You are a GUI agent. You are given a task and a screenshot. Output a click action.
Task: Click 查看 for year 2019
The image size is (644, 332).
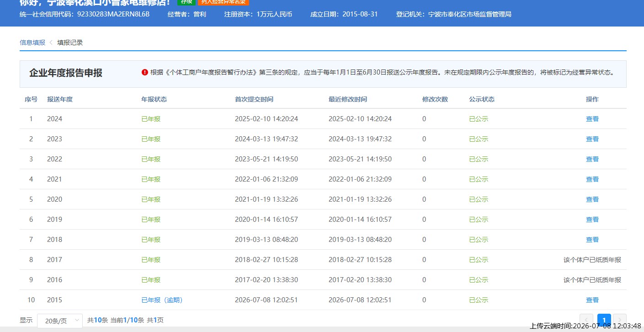[x=592, y=220]
